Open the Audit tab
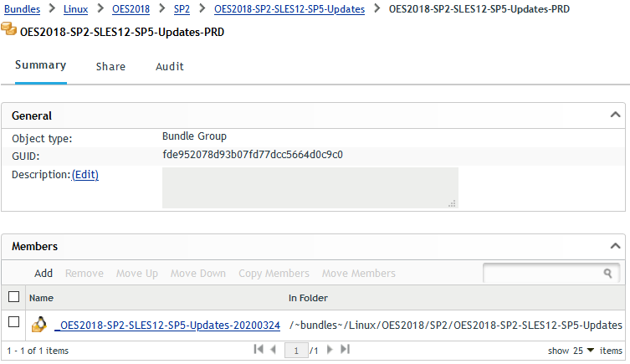630x364 pixels. (170, 67)
